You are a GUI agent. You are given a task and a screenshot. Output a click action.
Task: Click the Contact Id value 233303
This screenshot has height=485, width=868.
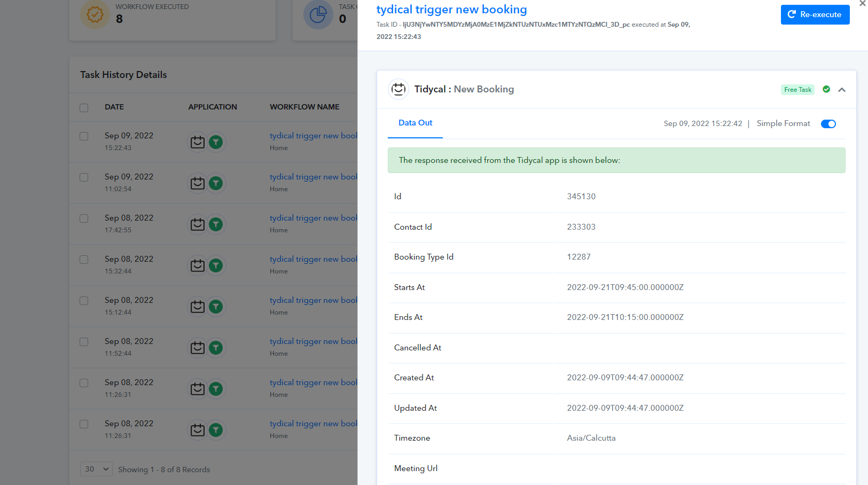point(581,227)
